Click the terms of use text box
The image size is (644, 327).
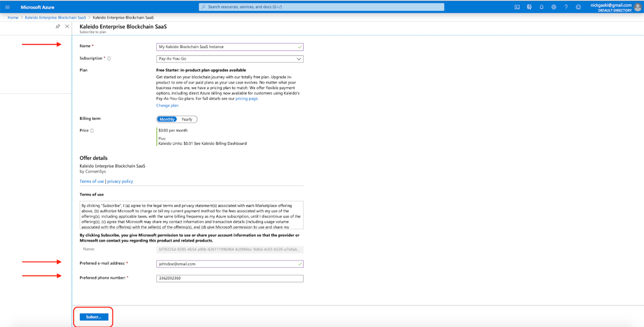tap(191, 215)
